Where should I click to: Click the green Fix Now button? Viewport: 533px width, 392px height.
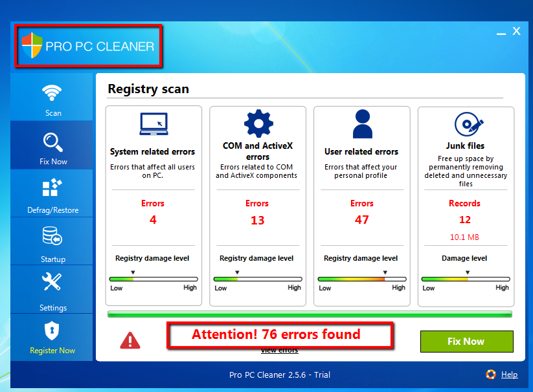(x=467, y=342)
